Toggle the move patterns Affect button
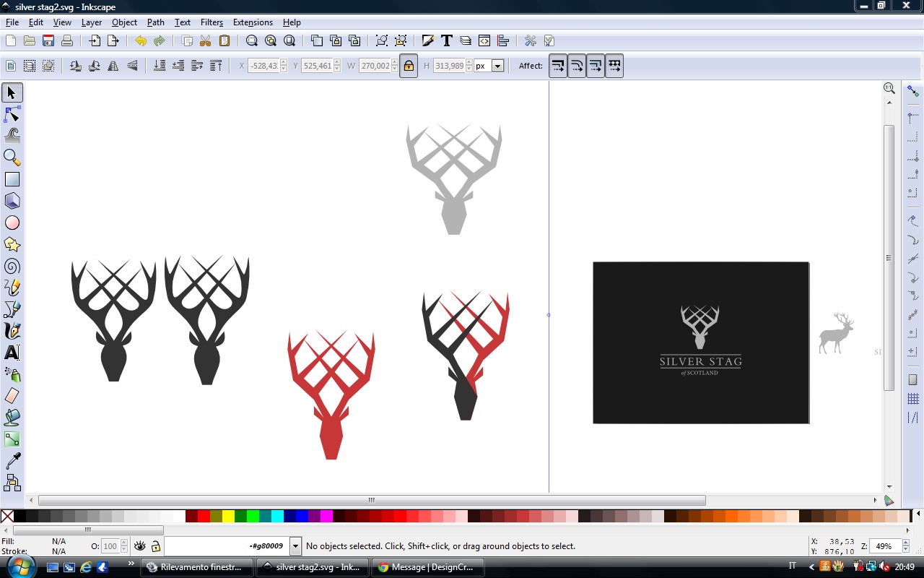The height and width of the screenshot is (578, 924). 614,65
